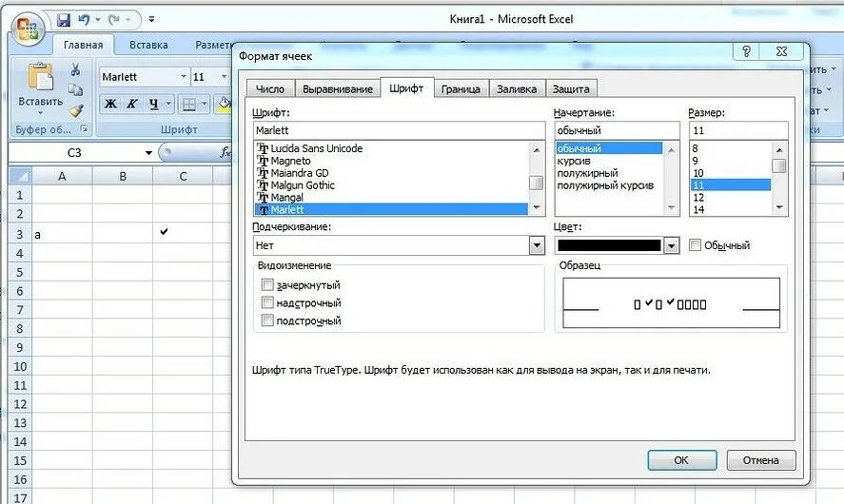
Task: Click the Начертание style input field
Action: pyautogui.click(x=617, y=130)
